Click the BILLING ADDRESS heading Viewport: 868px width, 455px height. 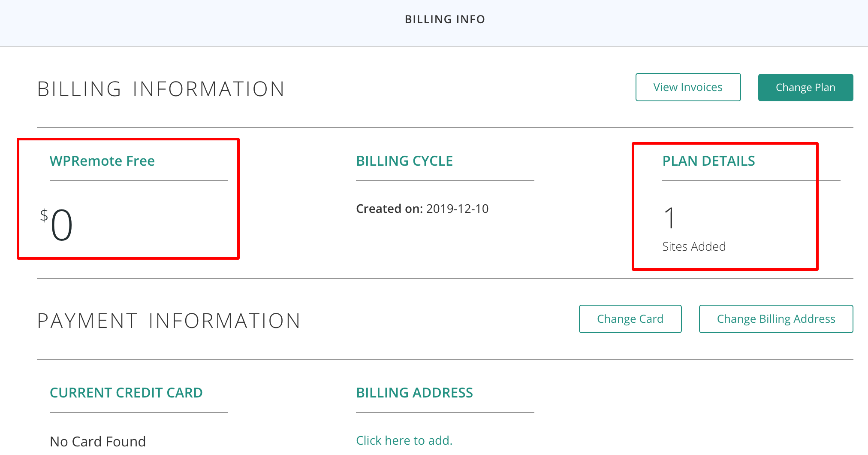[414, 393]
